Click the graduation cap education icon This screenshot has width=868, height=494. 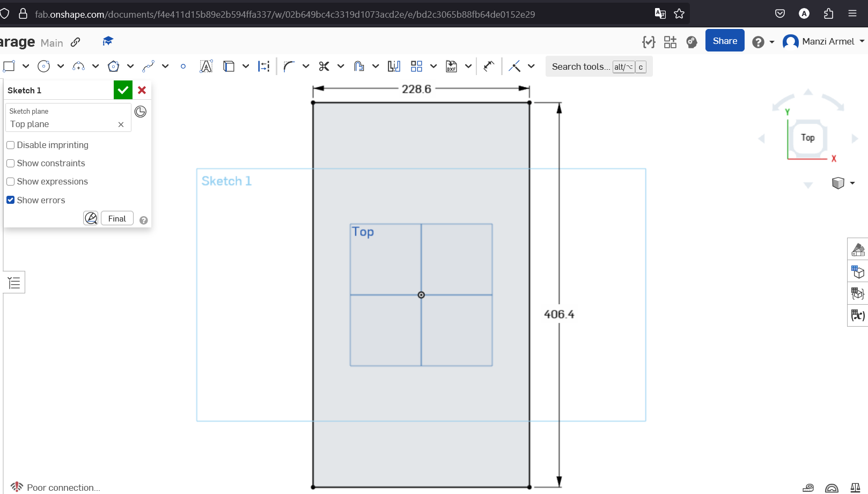(x=108, y=41)
